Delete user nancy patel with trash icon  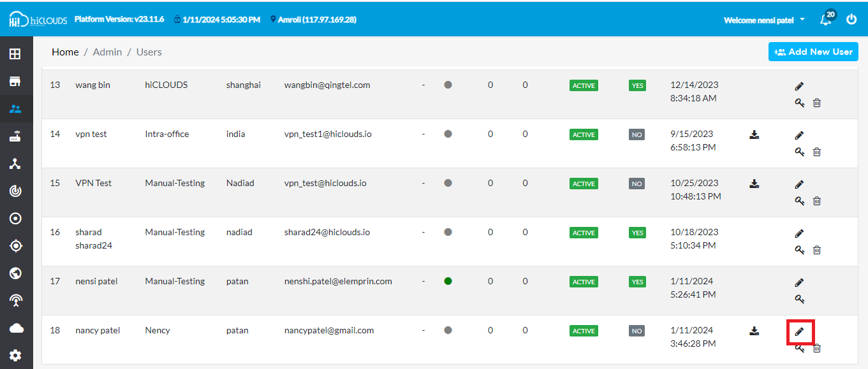[817, 348]
